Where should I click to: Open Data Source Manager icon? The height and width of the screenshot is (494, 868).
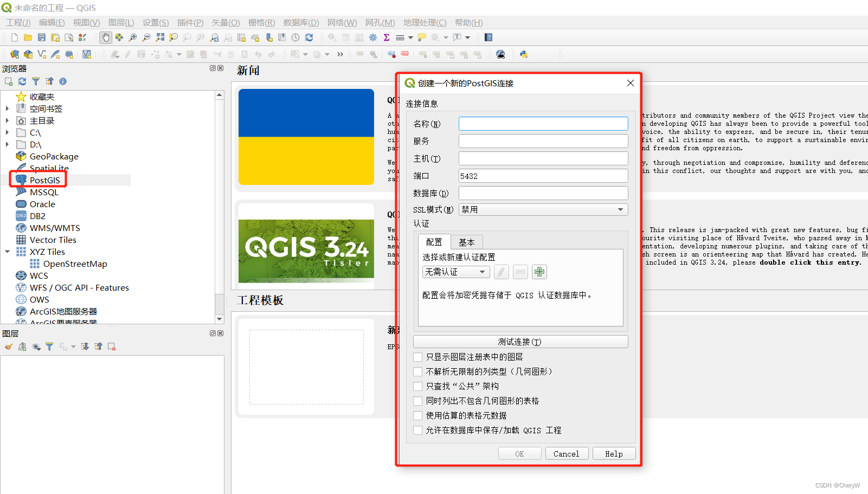[x=15, y=54]
